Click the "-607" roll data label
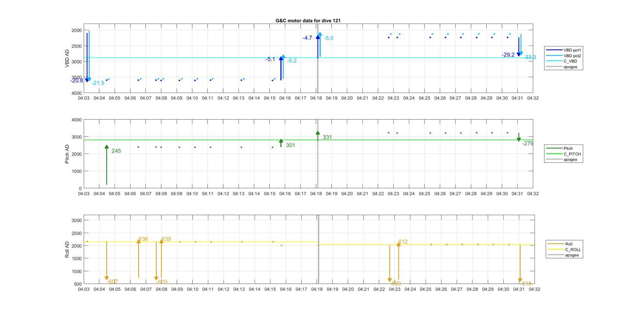Screen dimensions: 644x319 (112, 282)
